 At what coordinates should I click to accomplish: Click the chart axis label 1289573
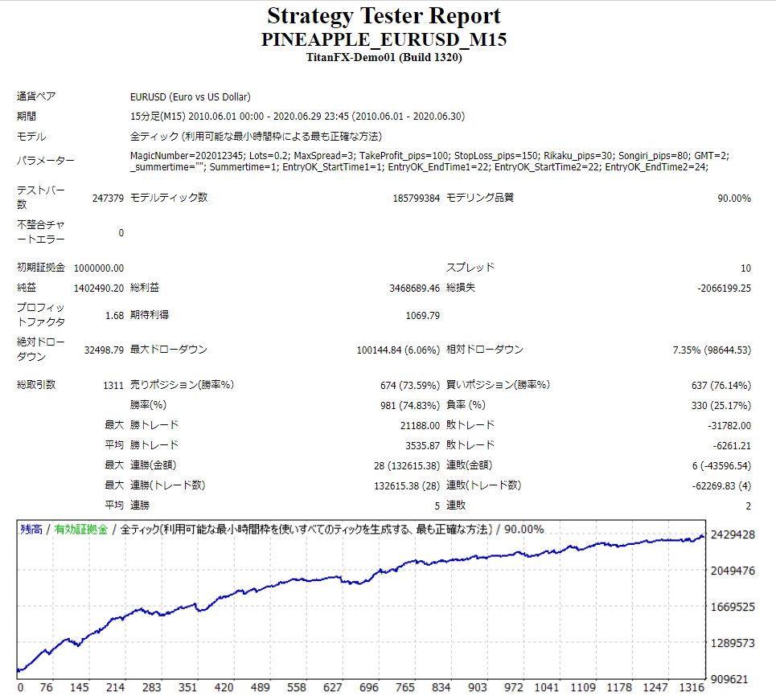[x=733, y=643]
